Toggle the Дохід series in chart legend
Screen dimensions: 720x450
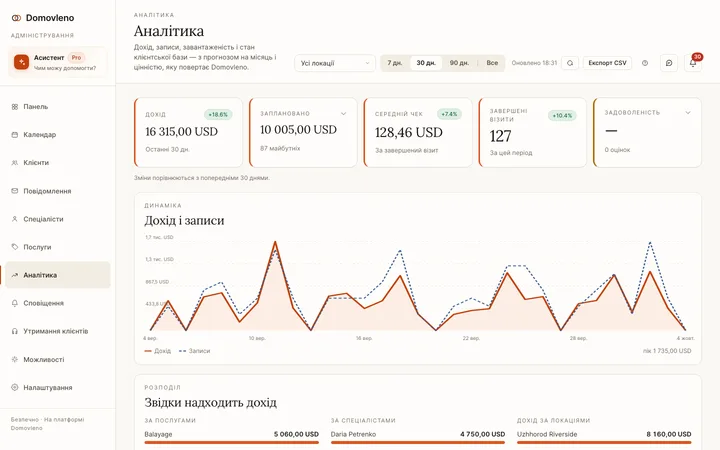click(158, 351)
